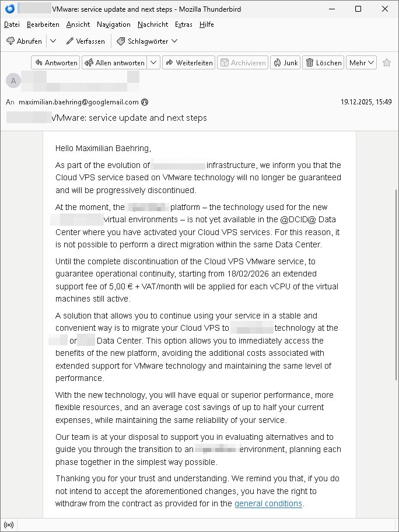Click Allen antworten to reply all
Image resolution: width=399 pixels, height=532 pixels.
115,63
